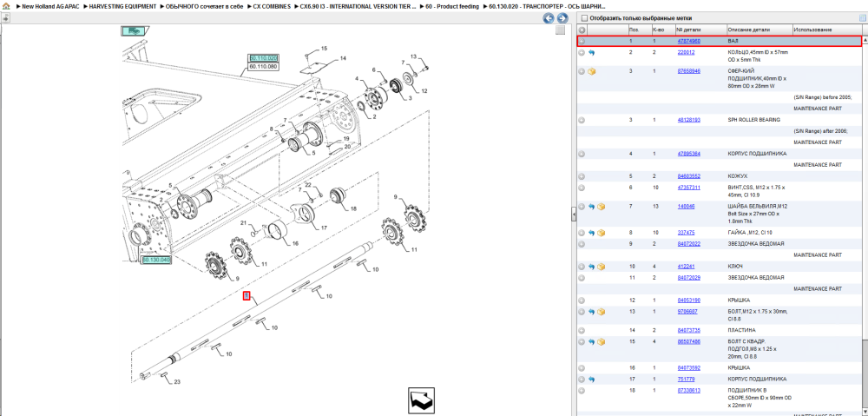This screenshot has height=416, width=868.
Task: Click the round add icon in header row
Action: coord(582,30)
